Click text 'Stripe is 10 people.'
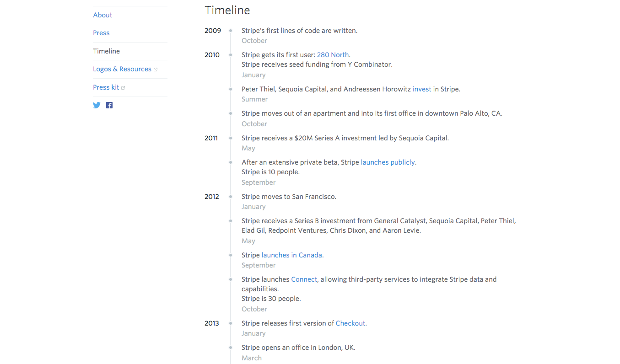620x364 pixels. point(270,172)
